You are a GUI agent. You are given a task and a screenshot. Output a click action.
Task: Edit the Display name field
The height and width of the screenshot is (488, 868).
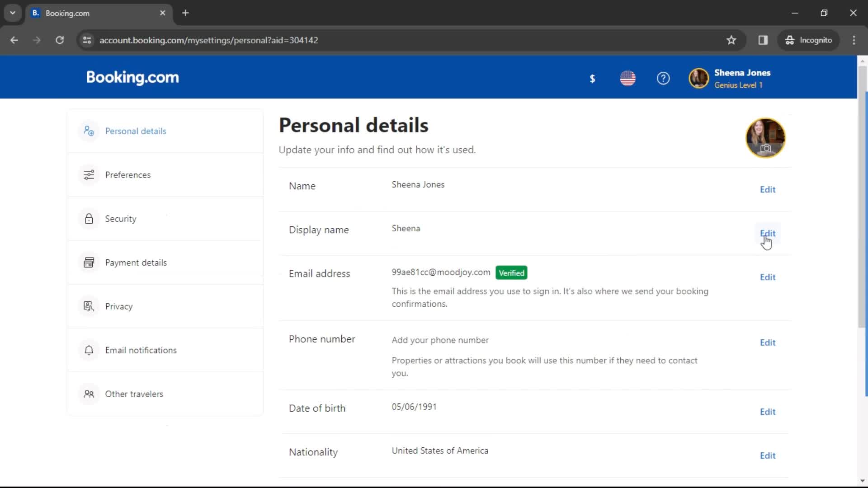coord(768,233)
